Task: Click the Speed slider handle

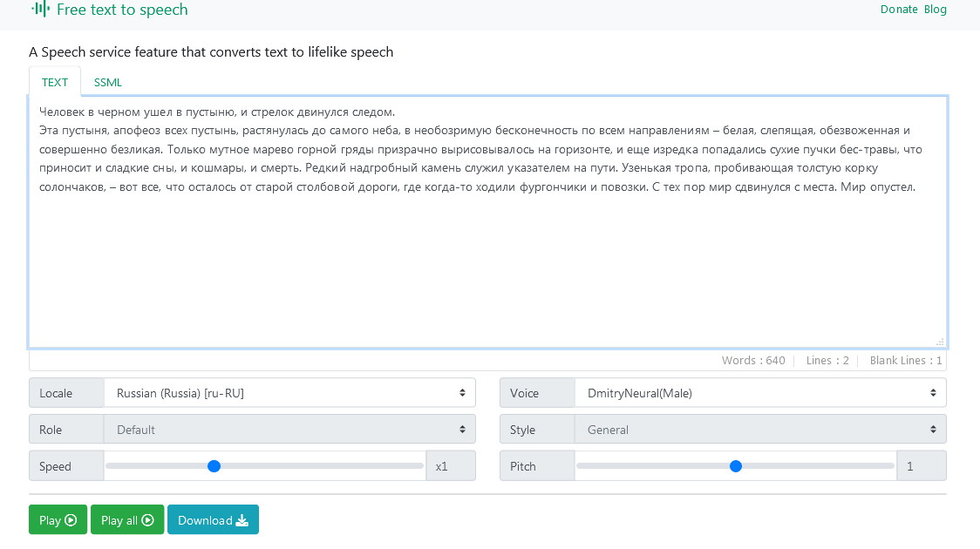Action: 214,466
